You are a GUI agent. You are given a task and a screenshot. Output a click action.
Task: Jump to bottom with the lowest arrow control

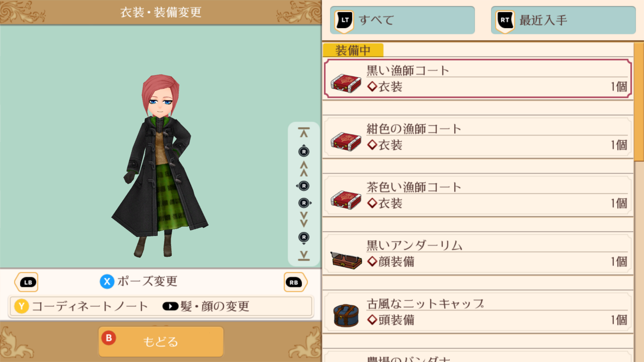coord(304,256)
